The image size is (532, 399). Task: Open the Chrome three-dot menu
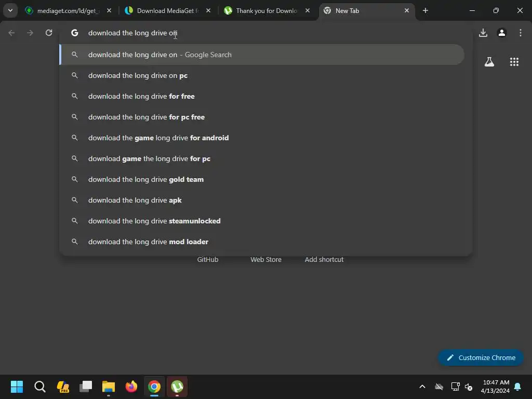coord(521,33)
